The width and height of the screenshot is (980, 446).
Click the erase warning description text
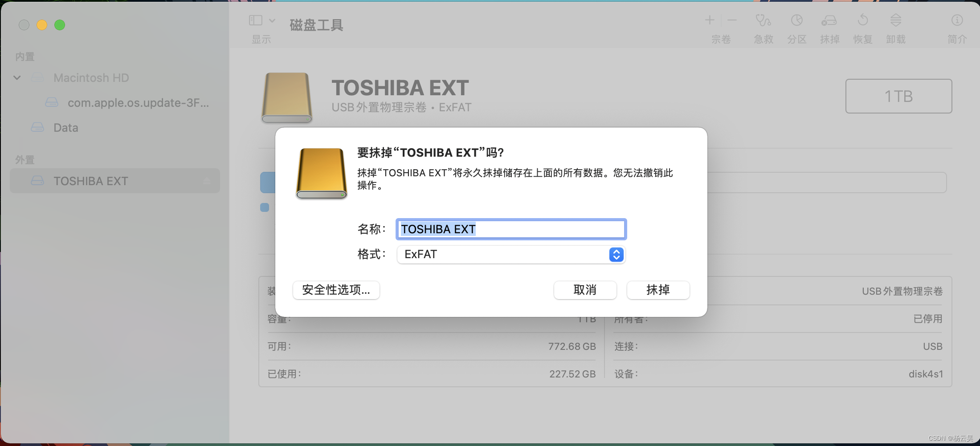[515, 179]
